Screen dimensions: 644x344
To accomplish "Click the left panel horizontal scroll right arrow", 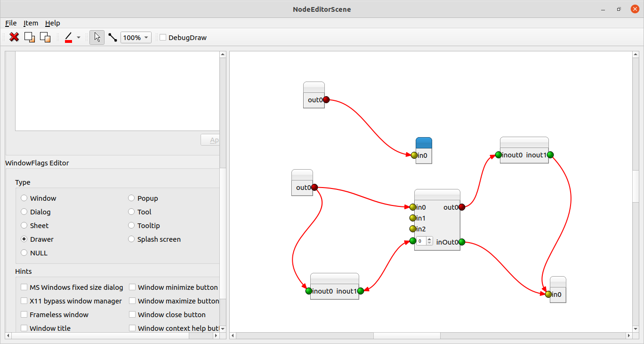I will click(x=216, y=336).
